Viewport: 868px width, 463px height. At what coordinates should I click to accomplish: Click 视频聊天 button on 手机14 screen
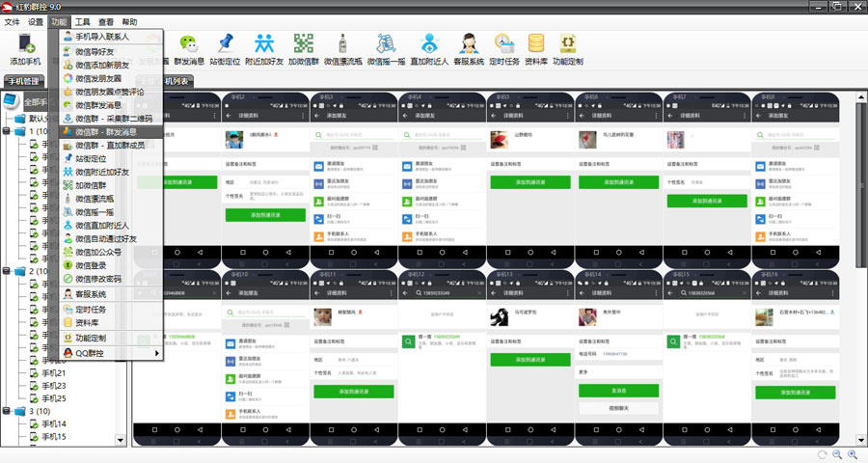point(618,408)
